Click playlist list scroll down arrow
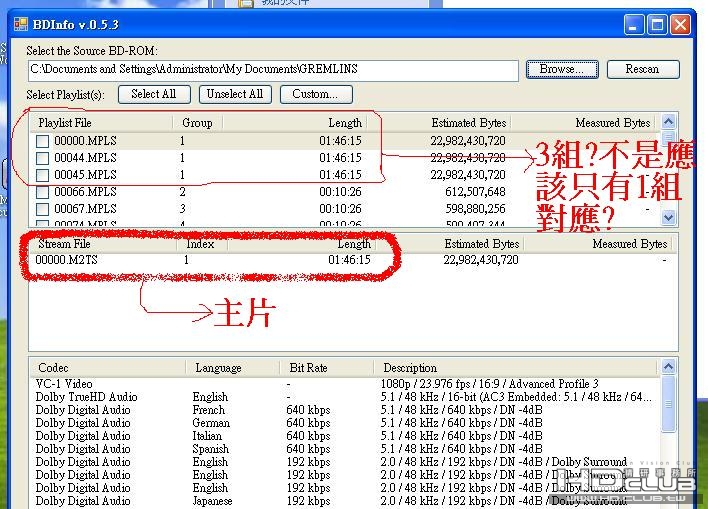 point(668,217)
